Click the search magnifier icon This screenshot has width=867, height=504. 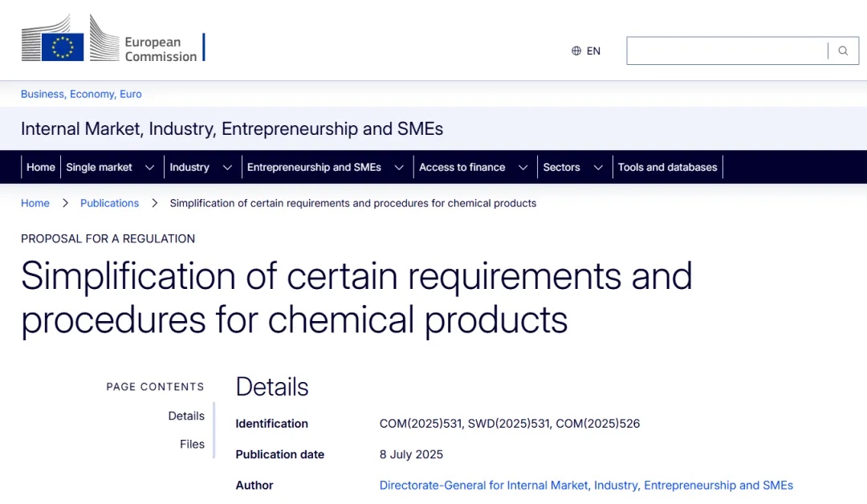[x=843, y=51]
